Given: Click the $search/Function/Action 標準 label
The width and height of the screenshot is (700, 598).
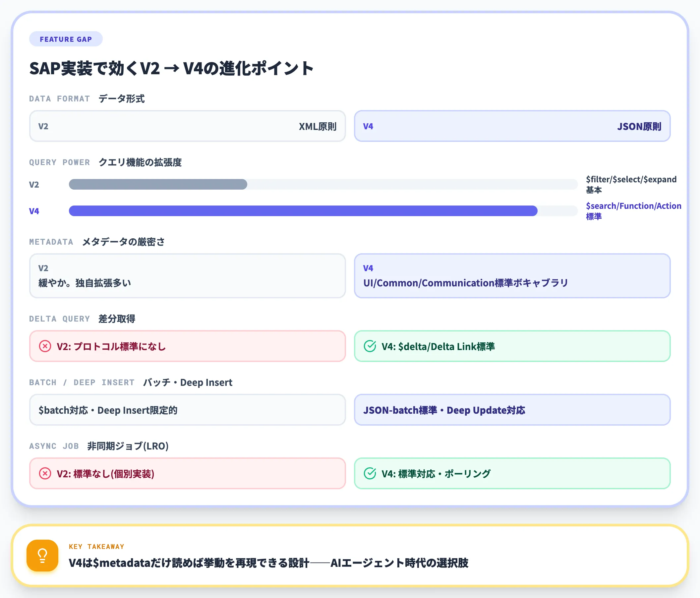Looking at the screenshot, I should 633,211.
